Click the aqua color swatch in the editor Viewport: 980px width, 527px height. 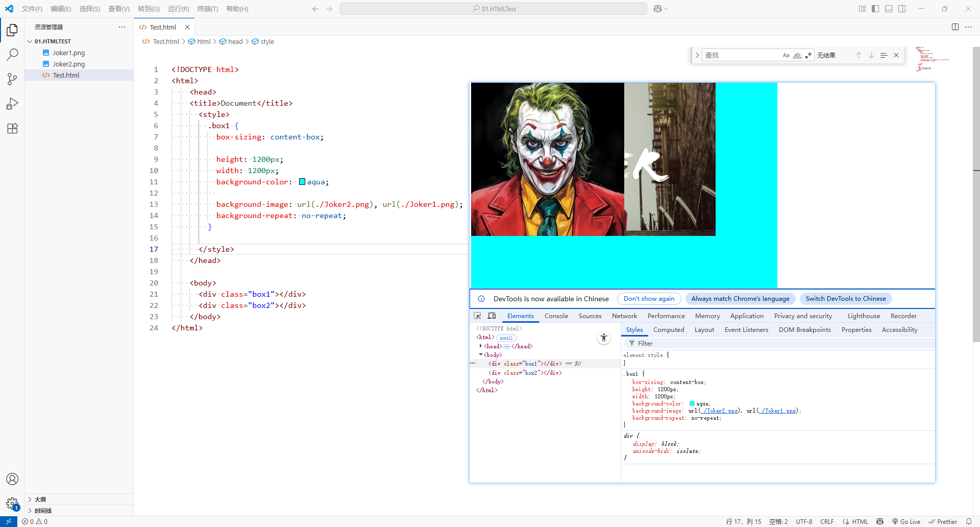(x=302, y=182)
